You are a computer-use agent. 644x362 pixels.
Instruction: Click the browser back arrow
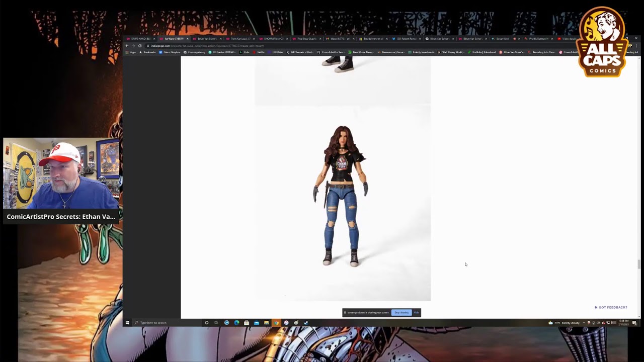127,46
